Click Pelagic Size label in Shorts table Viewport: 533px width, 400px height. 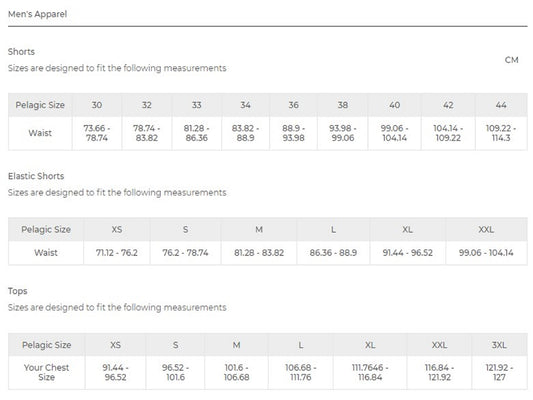click(x=40, y=105)
